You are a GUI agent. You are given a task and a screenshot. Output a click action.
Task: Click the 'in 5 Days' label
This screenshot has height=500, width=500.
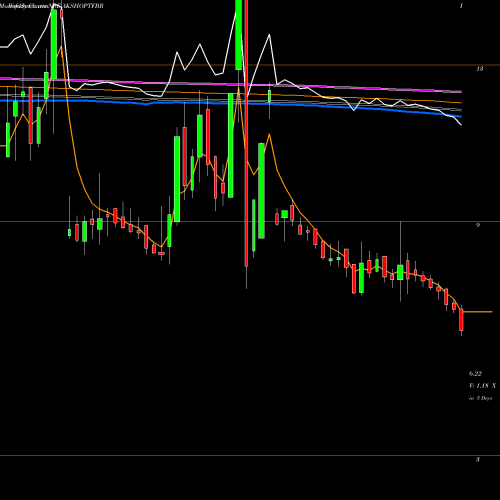point(480,398)
